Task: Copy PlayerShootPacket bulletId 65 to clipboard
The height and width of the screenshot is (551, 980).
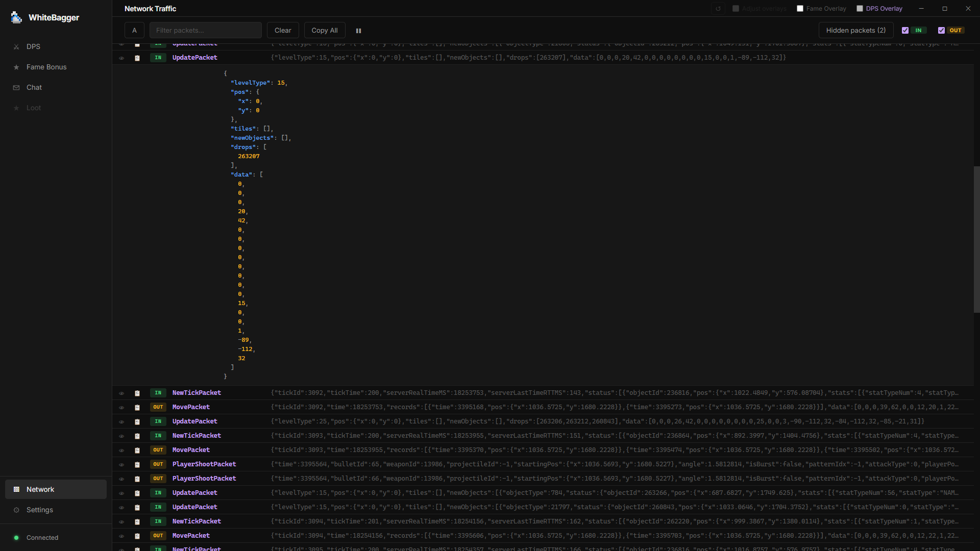Action: coord(137,465)
